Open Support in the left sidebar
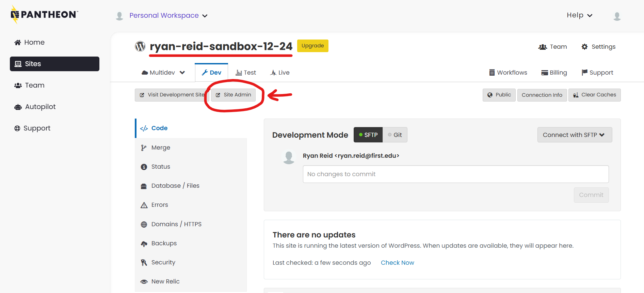The width and height of the screenshot is (644, 293). coord(32,128)
